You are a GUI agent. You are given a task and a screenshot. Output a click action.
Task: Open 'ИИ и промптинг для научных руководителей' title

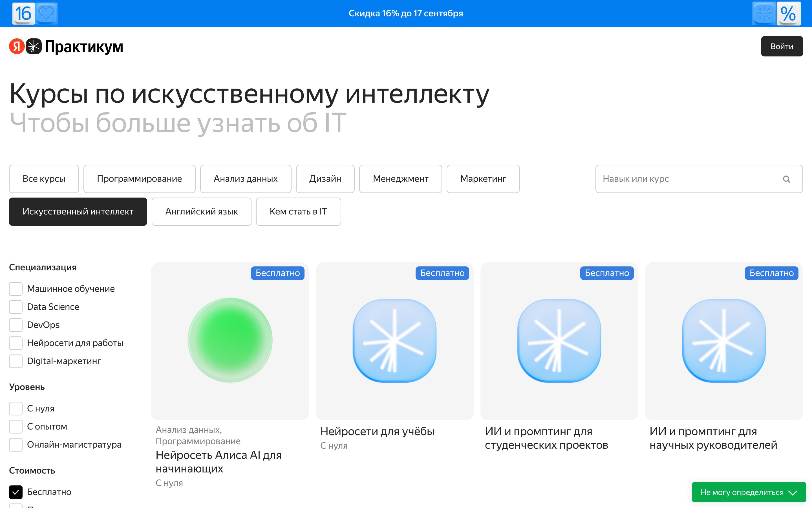coord(713,438)
